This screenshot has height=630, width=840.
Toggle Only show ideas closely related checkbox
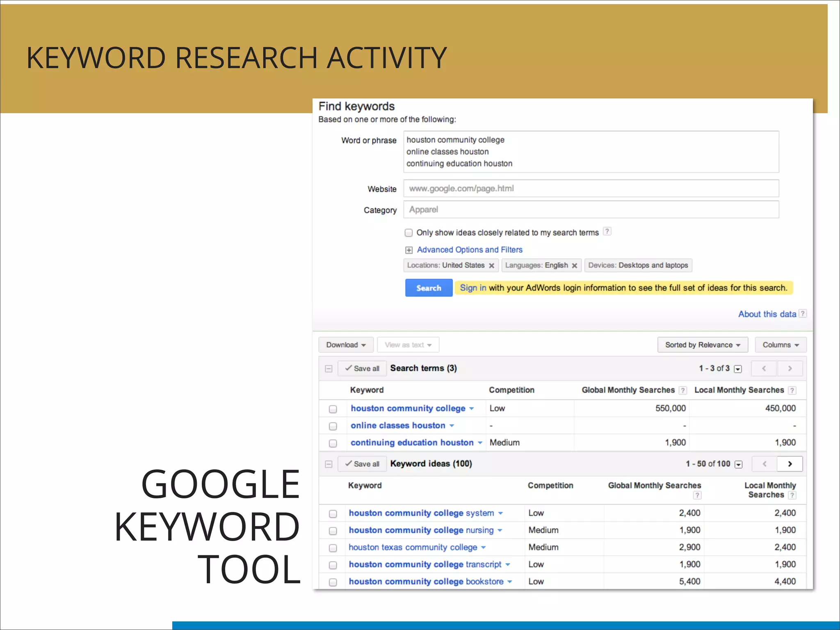[409, 233]
